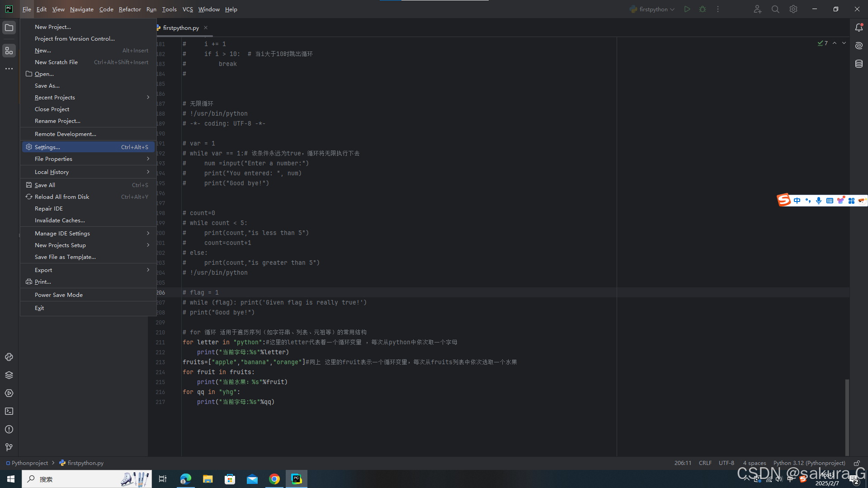Image resolution: width=868 pixels, height=488 pixels.
Task: Open the CRLF line separator selector
Action: 705,463
